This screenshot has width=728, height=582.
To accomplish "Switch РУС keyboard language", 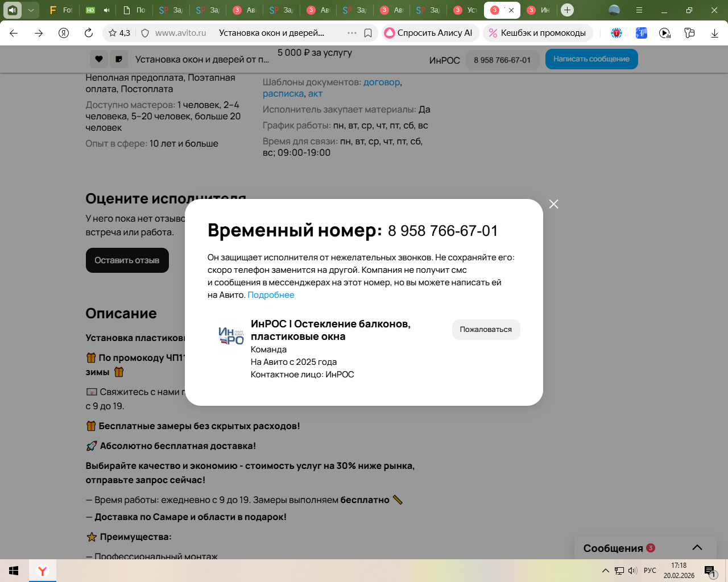I will (x=650, y=571).
